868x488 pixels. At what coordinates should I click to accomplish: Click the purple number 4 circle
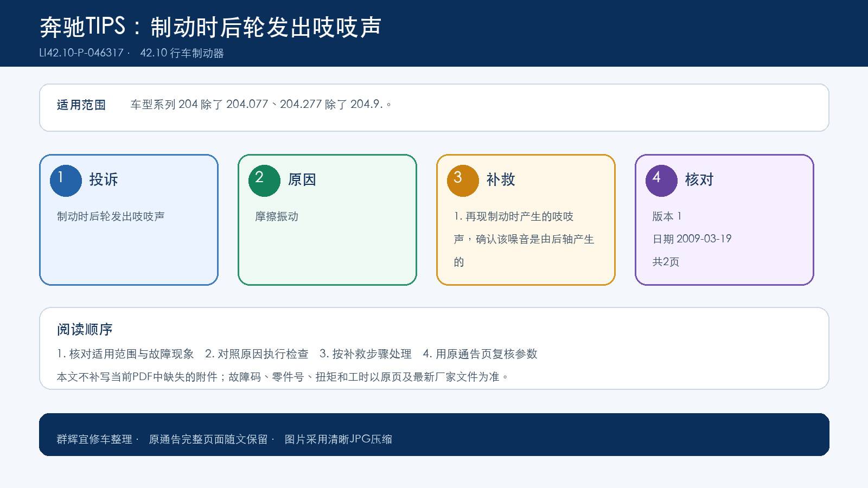click(x=661, y=181)
